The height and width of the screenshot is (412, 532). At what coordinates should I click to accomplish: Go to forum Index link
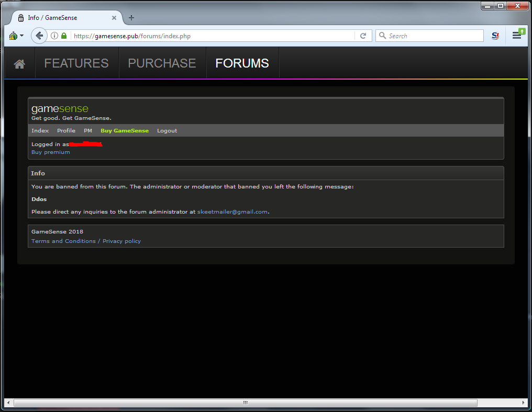[40, 130]
